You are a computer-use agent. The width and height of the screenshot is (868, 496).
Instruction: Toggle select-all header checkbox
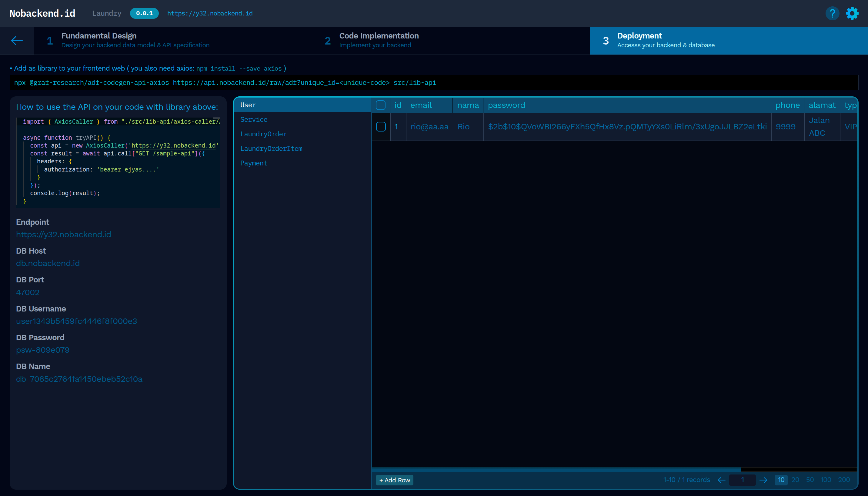click(381, 105)
